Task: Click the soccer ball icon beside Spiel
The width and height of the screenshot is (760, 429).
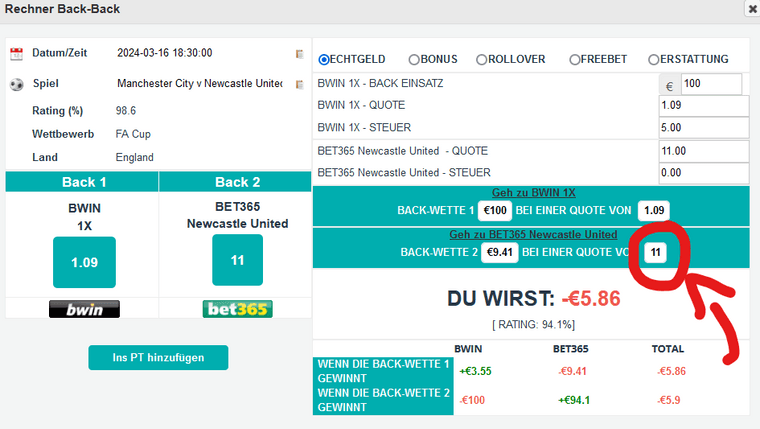Action: click(x=16, y=84)
